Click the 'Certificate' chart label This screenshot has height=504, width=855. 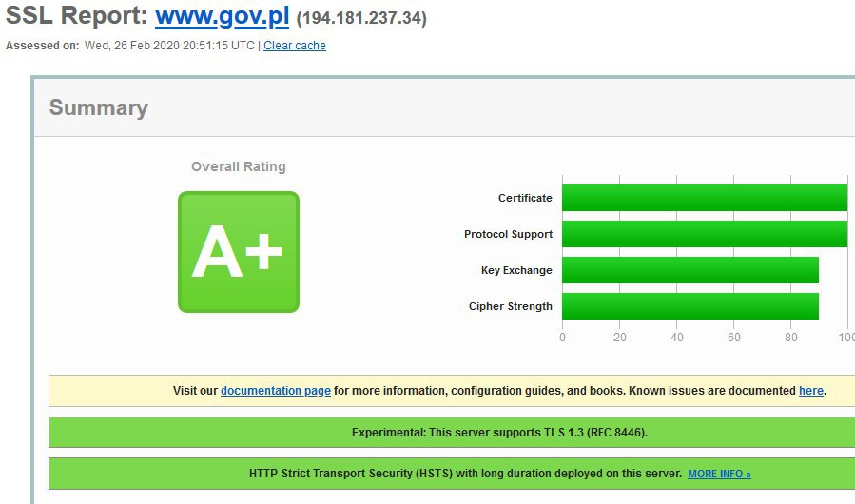pyautogui.click(x=525, y=198)
